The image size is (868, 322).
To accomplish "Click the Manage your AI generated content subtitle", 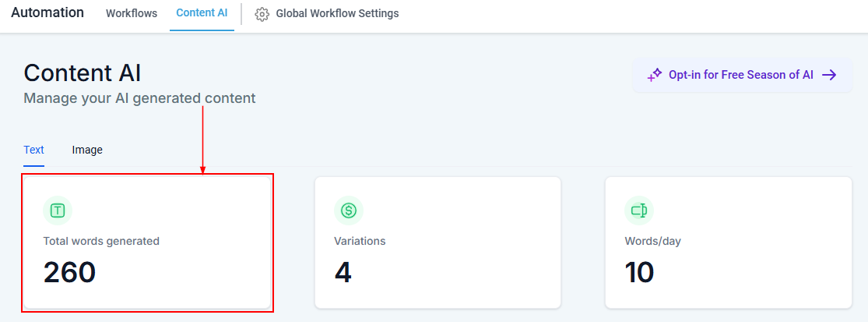I will 139,98.
